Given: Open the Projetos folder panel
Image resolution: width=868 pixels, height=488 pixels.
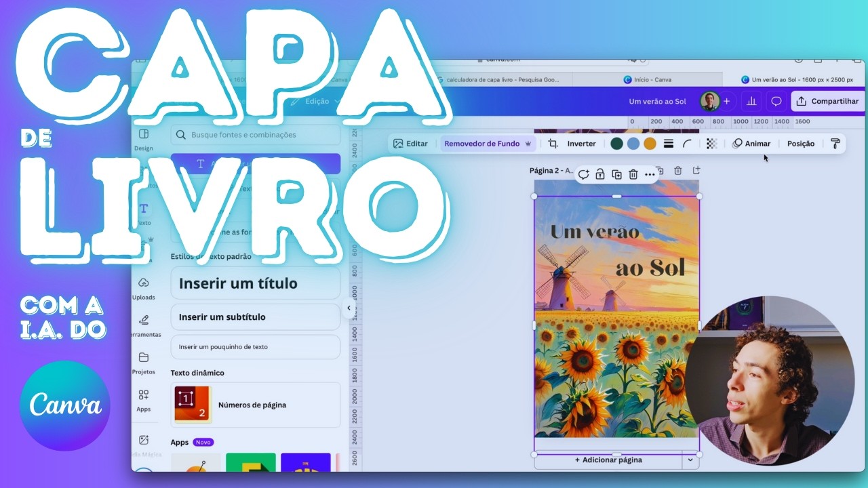Looking at the screenshot, I should [x=143, y=363].
